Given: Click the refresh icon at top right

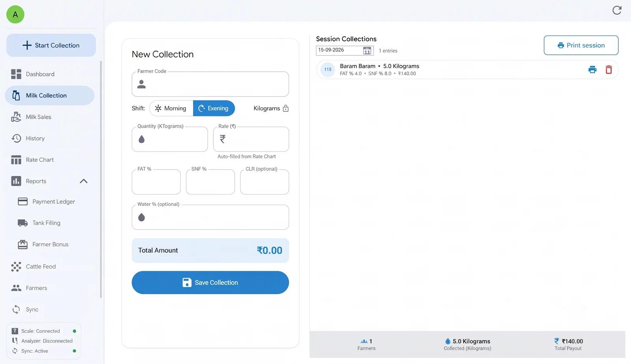Looking at the screenshot, I should tap(617, 10).
